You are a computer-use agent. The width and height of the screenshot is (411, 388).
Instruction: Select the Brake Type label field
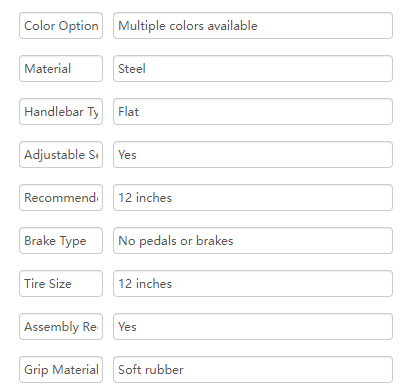[61, 241]
